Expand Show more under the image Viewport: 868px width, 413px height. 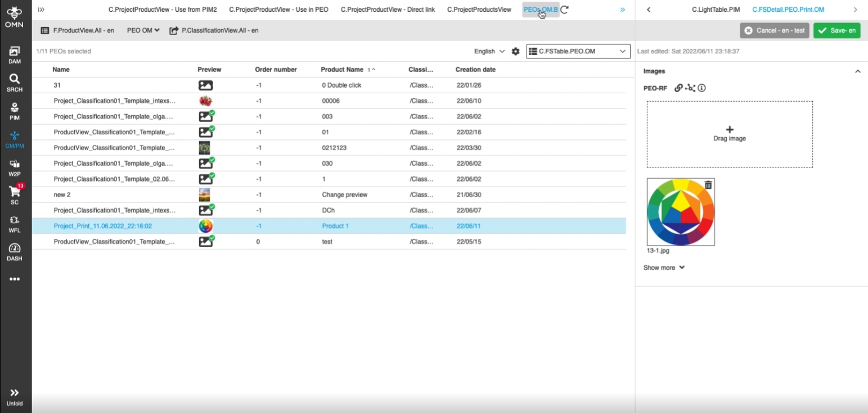click(664, 267)
